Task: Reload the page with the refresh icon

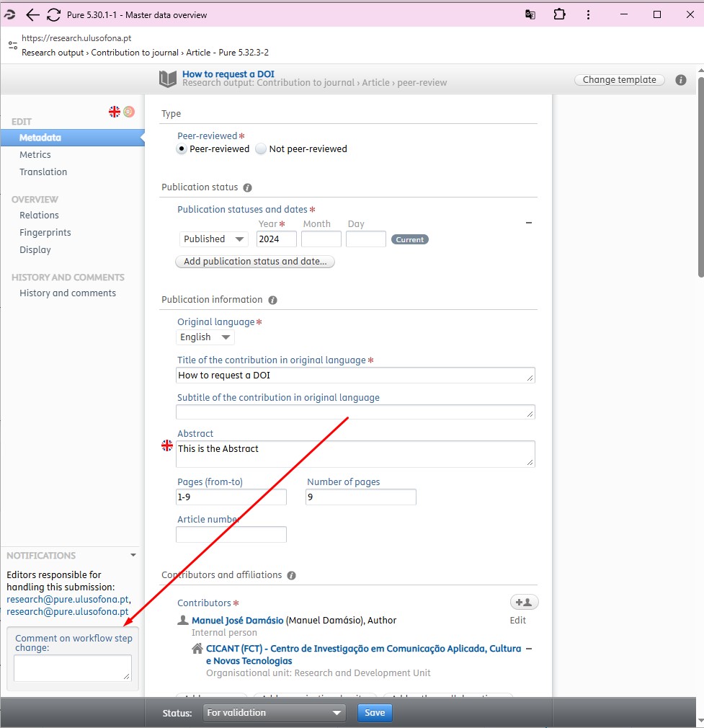Action: pyautogui.click(x=53, y=15)
